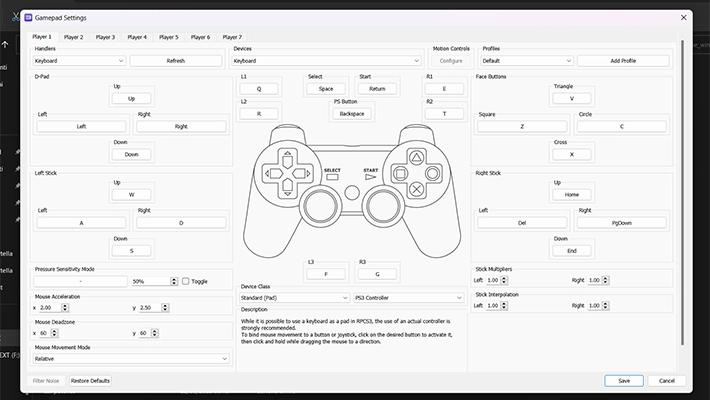Click the Mouse Acceleration x value field

pos(50,308)
